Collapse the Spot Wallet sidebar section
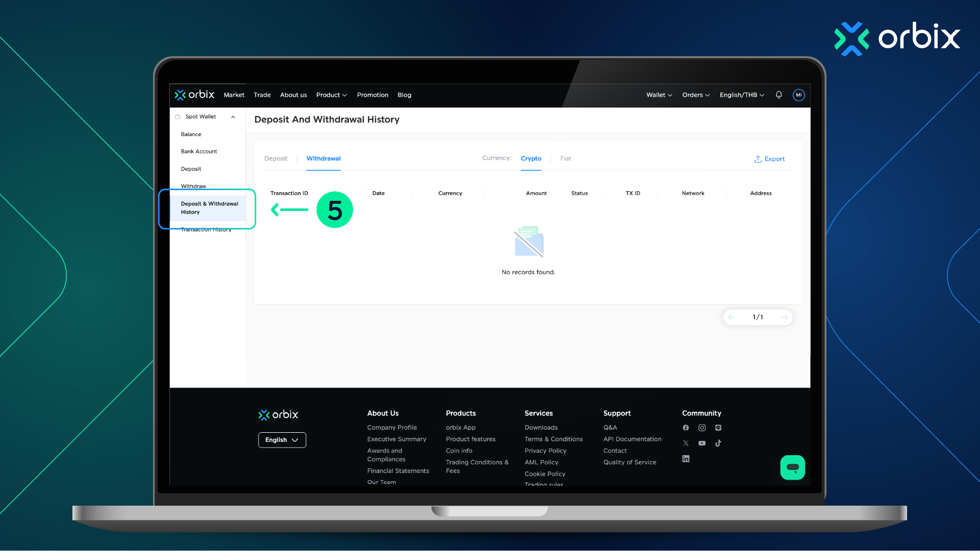 click(x=233, y=117)
